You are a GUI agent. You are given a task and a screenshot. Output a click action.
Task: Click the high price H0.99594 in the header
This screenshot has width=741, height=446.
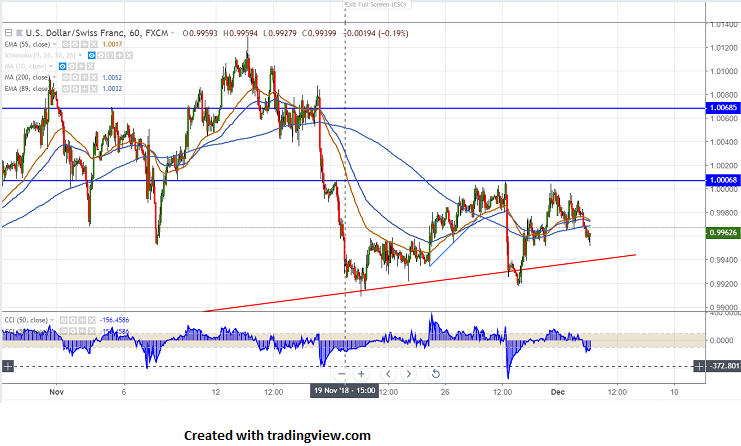click(x=241, y=33)
